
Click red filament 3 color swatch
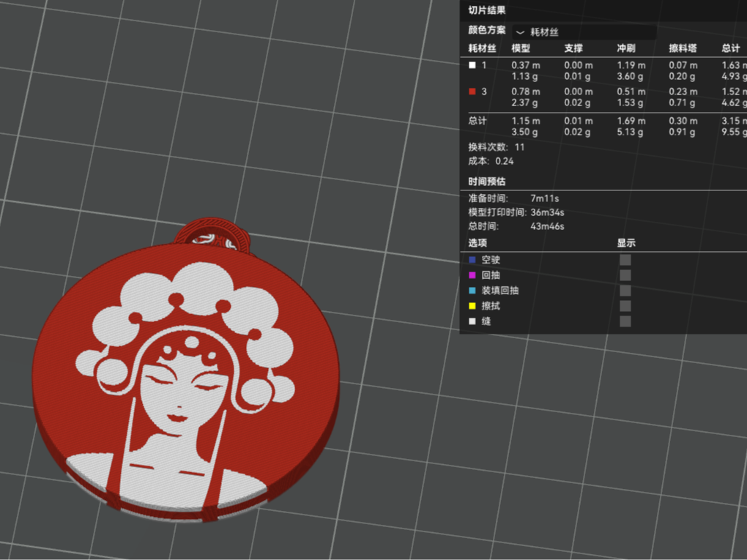tap(472, 92)
